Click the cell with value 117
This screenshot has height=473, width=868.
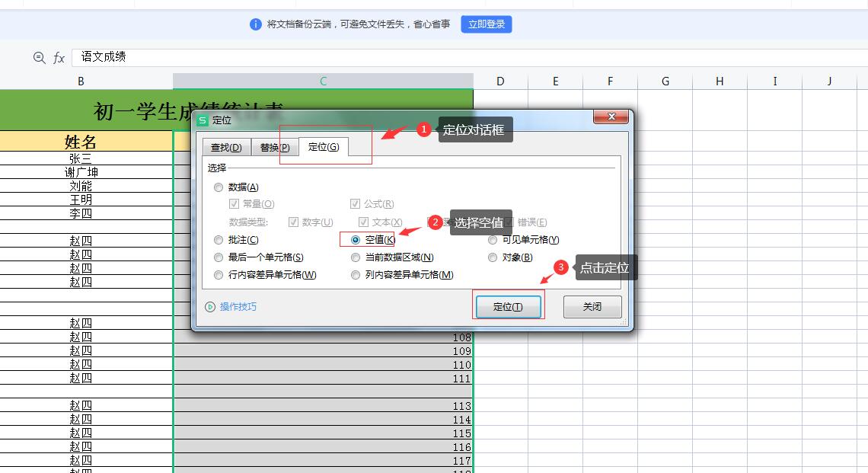[324, 460]
